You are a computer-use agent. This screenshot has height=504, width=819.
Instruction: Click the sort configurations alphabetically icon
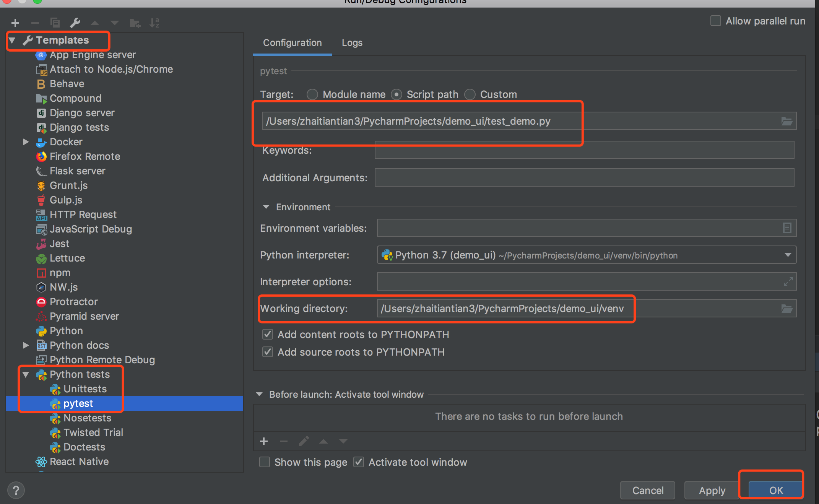click(154, 23)
